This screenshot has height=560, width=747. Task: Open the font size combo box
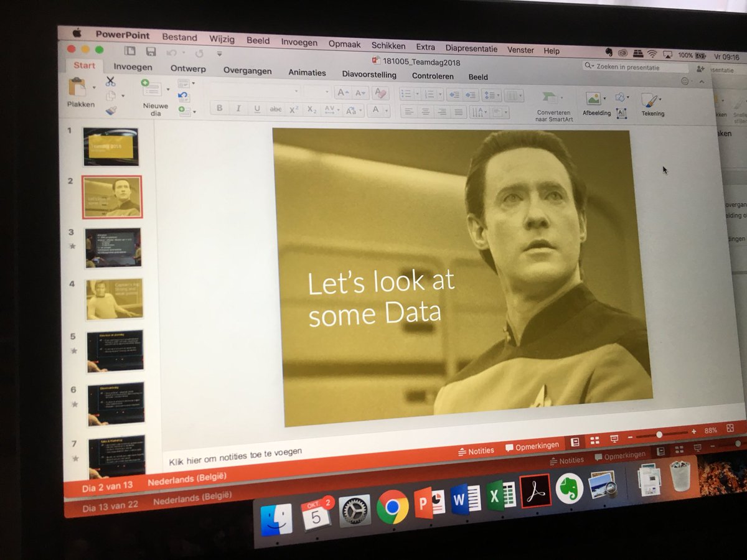(316, 92)
